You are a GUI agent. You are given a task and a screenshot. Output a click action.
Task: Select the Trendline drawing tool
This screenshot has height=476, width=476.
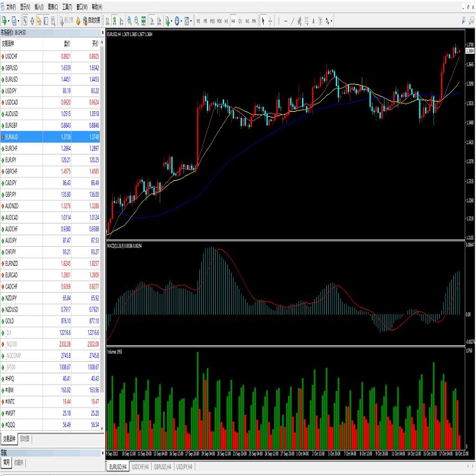coord(293,21)
